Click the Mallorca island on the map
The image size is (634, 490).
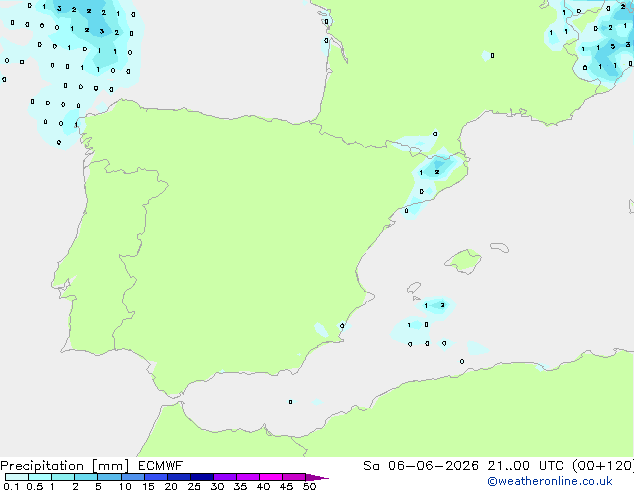463,261
